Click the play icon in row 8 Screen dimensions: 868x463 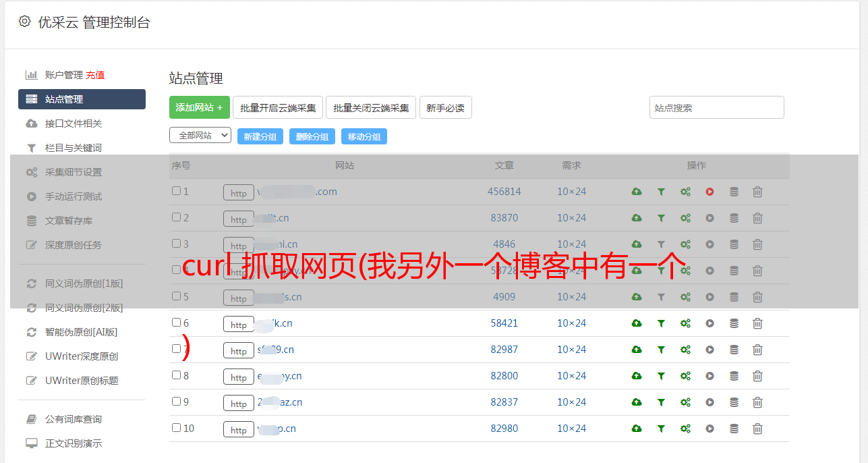tap(710, 376)
